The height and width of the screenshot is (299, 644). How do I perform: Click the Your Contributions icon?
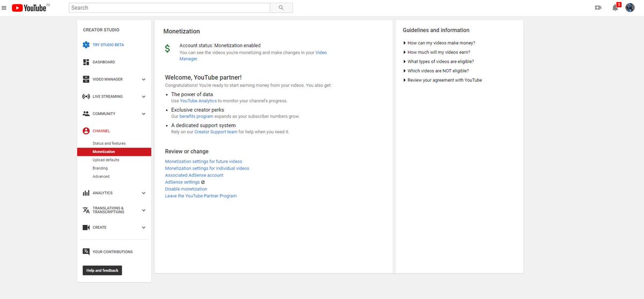click(x=86, y=252)
